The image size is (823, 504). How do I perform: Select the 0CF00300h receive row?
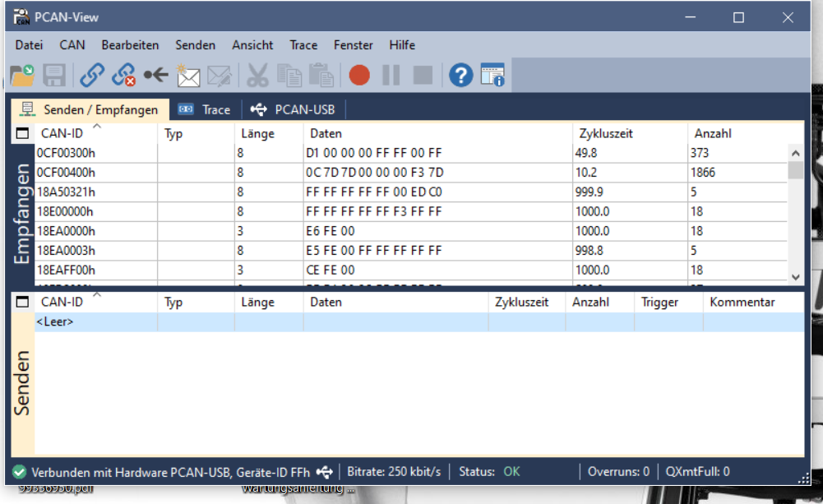tap(411, 153)
